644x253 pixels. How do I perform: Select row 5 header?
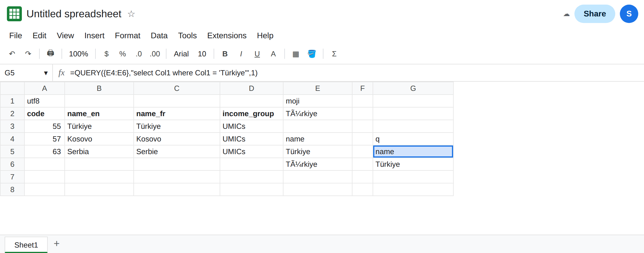(12, 152)
